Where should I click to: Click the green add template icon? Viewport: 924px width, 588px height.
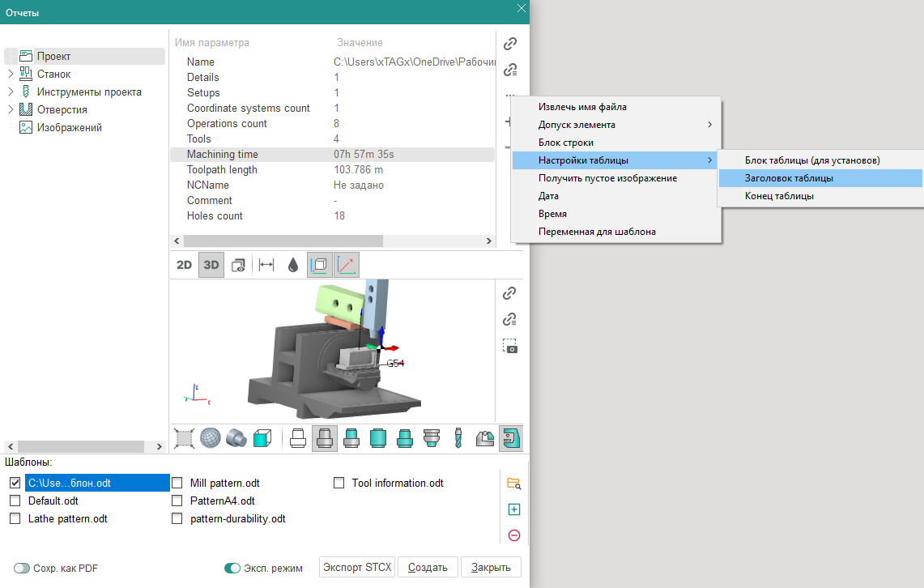[x=513, y=509]
